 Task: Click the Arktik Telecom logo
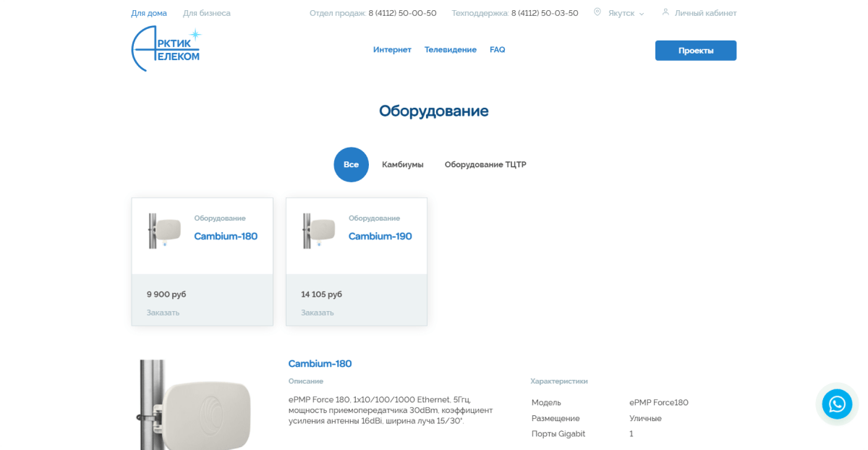(x=166, y=49)
